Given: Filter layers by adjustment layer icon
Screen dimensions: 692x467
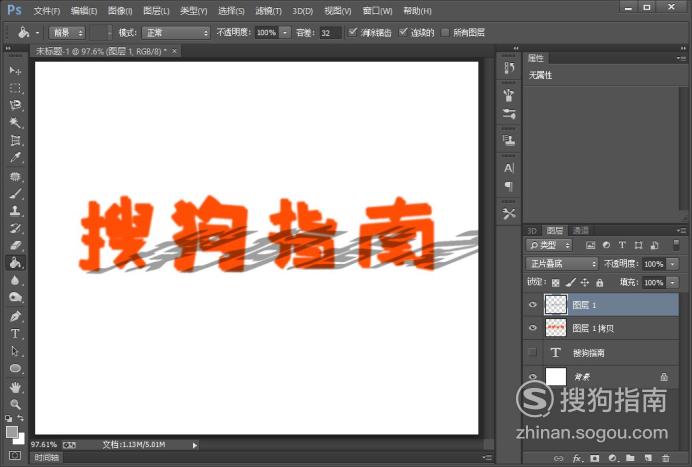Looking at the screenshot, I should [x=606, y=245].
